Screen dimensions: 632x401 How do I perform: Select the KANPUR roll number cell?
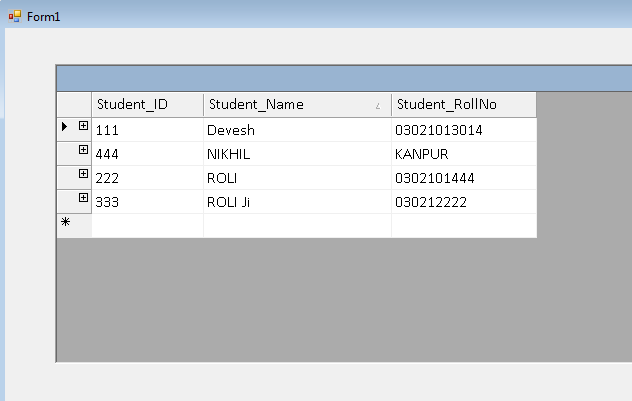click(x=463, y=154)
